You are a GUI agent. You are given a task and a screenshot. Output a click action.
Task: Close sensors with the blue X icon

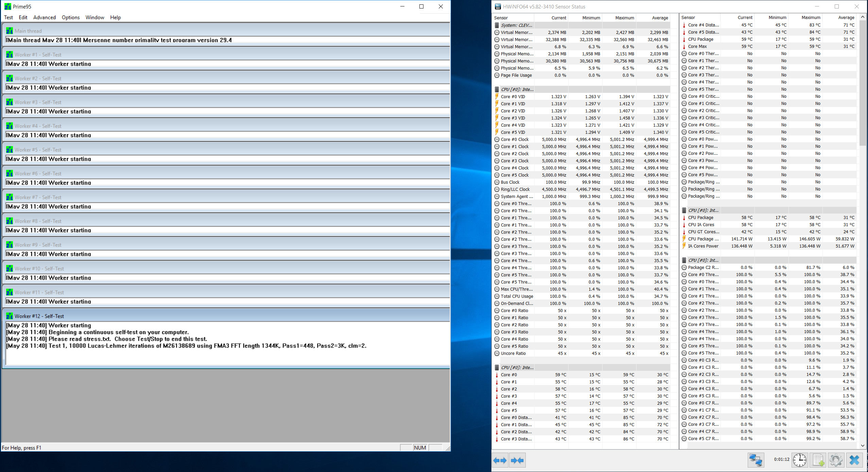click(x=854, y=460)
